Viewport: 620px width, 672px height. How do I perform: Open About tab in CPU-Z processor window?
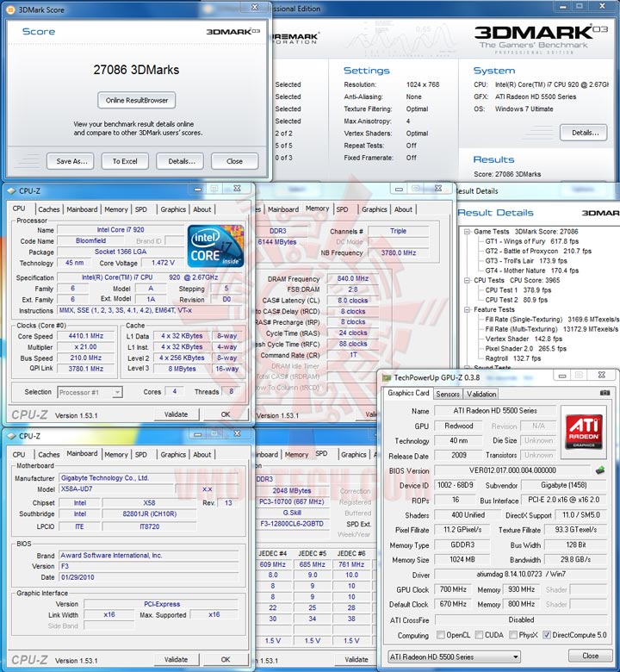[x=201, y=209]
